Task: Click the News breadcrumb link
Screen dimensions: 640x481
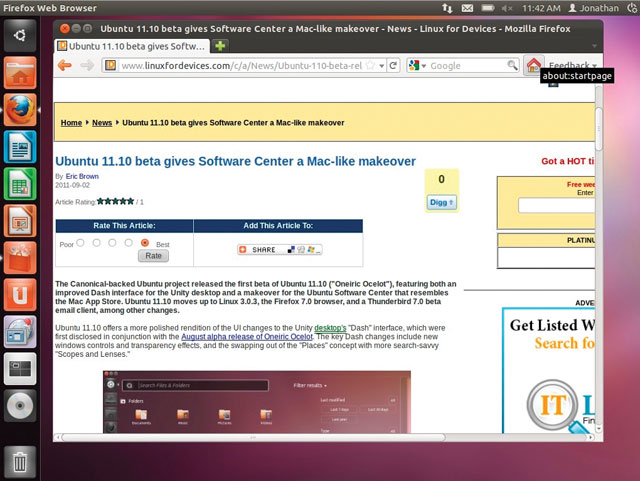Action: pyautogui.click(x=102, y=123)
